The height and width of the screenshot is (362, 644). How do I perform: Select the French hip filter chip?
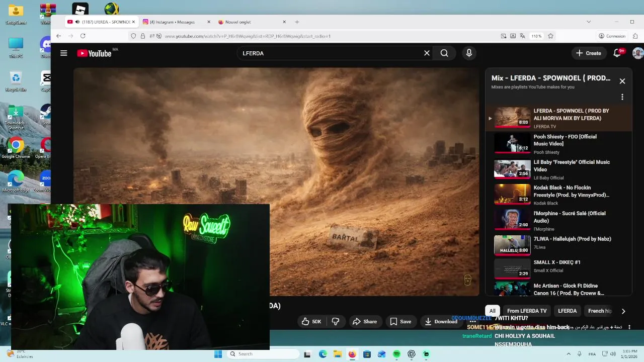click(599, 311)
